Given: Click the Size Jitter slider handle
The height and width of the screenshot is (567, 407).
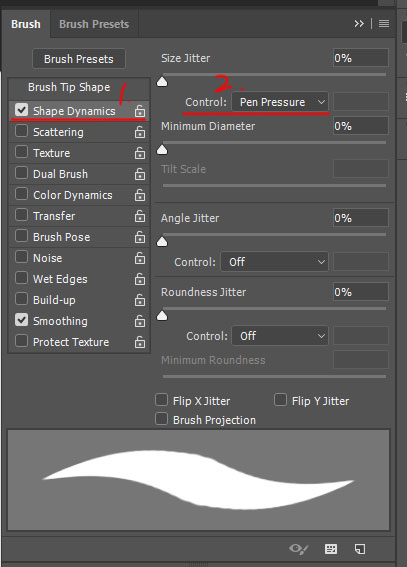Looking at the screenshot, I should [162, 82].
